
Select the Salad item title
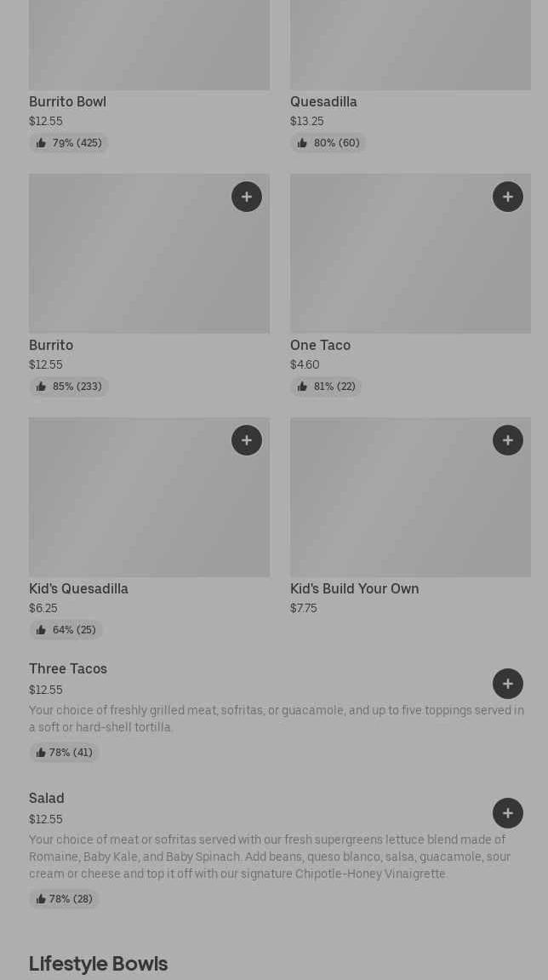47,799
